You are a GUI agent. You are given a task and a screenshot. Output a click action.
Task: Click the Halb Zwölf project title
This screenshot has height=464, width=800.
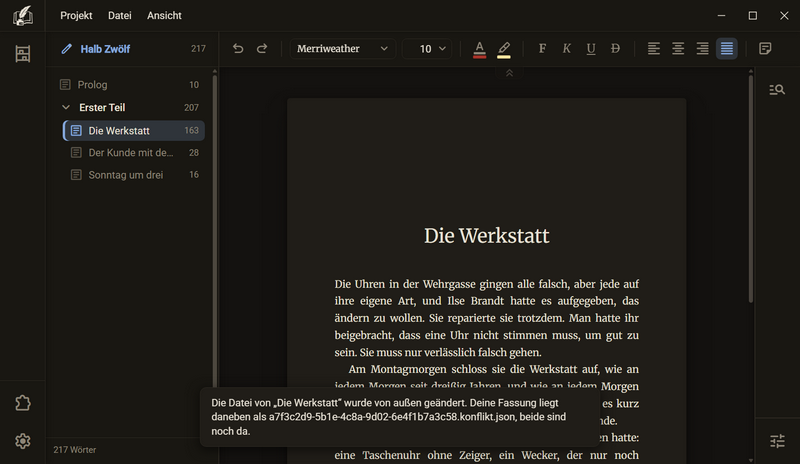pyautogui.click(x=105, y=49)
